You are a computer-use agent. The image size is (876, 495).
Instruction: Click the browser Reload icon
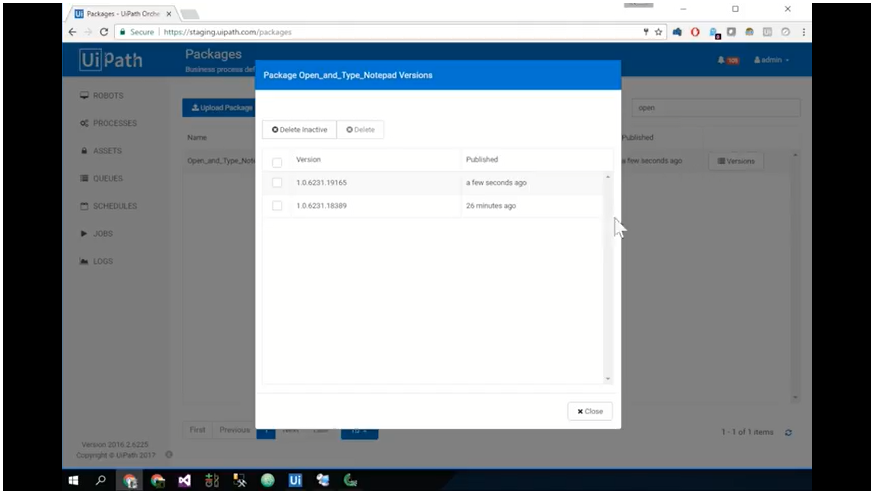click(x=104, y=32)
